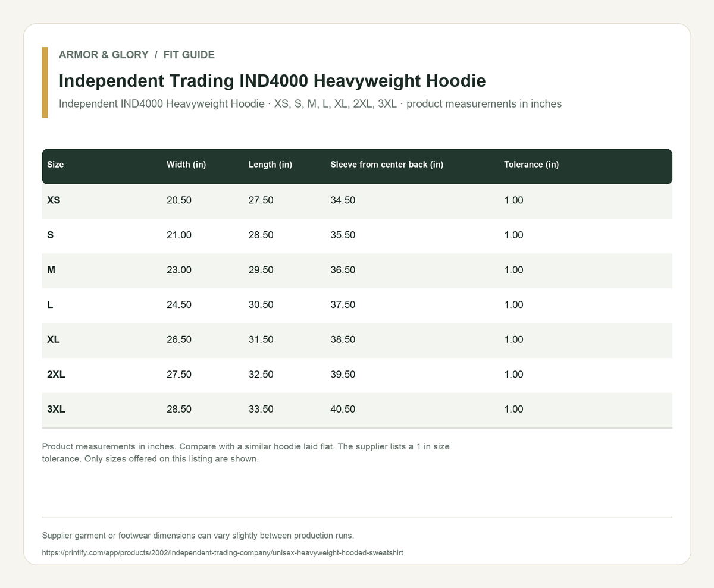
Task: Select the S size row label
Action: [51, 235]
